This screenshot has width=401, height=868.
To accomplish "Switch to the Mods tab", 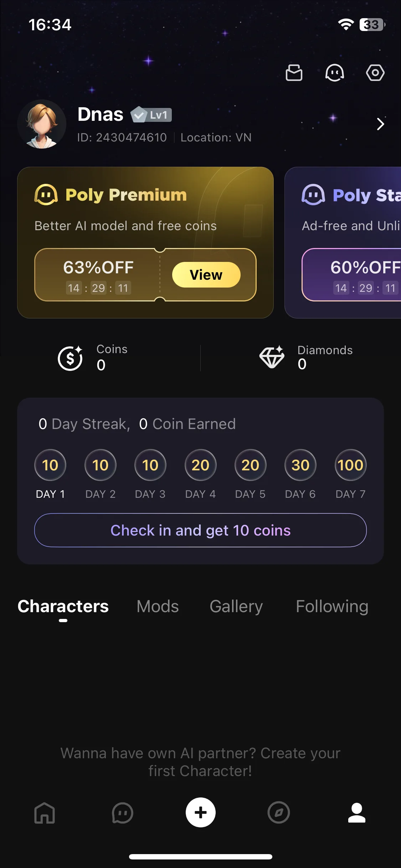I will 158,606.
